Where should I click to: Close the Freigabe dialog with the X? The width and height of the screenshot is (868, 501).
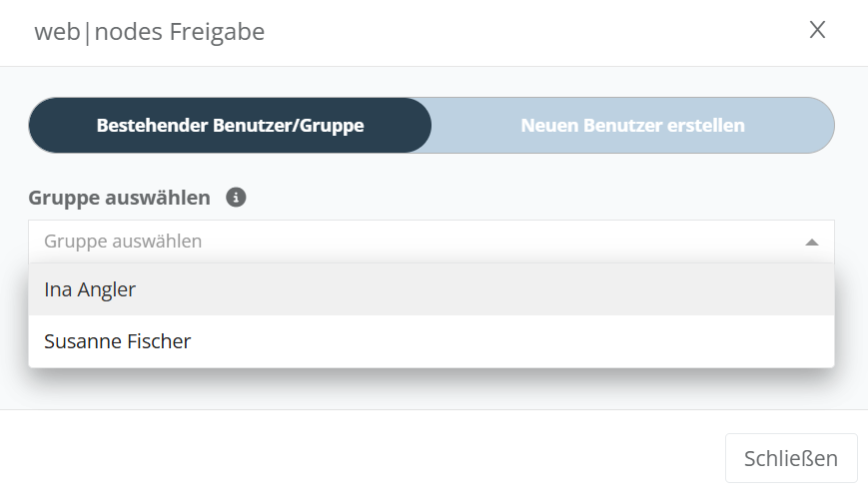click(817, 30)
